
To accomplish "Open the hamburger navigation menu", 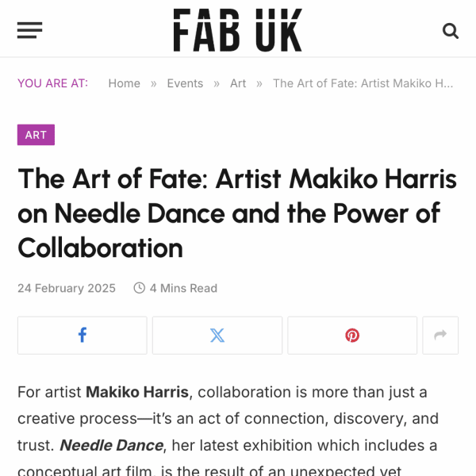I will (29, 30).
